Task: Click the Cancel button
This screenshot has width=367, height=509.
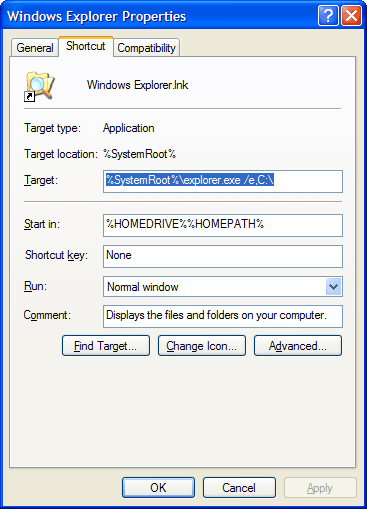Action: (239, 488)
